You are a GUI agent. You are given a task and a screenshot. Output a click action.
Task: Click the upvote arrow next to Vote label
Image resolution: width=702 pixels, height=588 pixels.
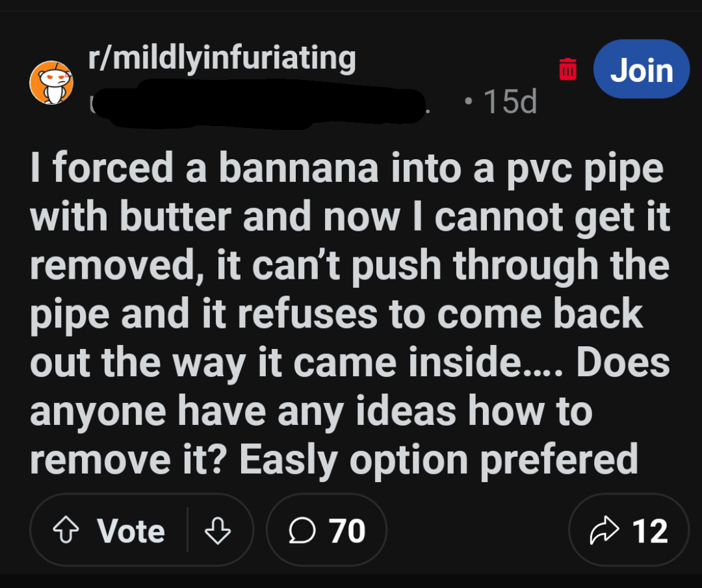coord(66,530)
